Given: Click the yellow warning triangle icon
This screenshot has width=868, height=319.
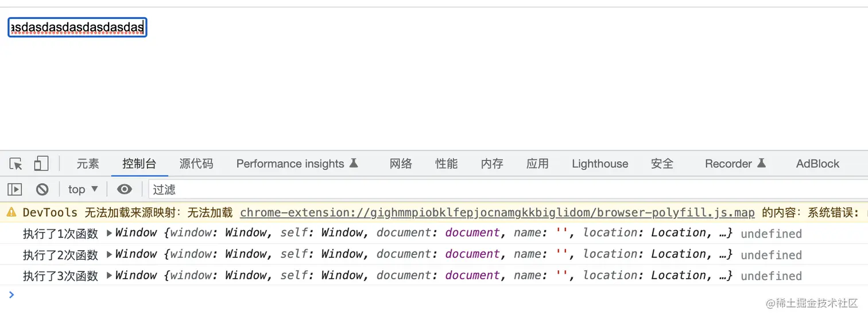Looking at the screenshot, I should point(11,213).
